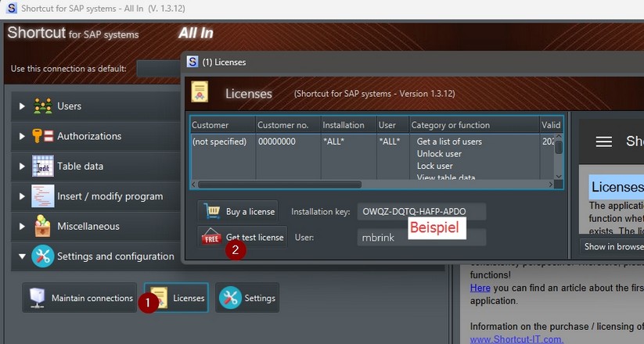Click the Insert / modify program icon
The height and width of the screenshot is (344, 644).
click(42, 196)
